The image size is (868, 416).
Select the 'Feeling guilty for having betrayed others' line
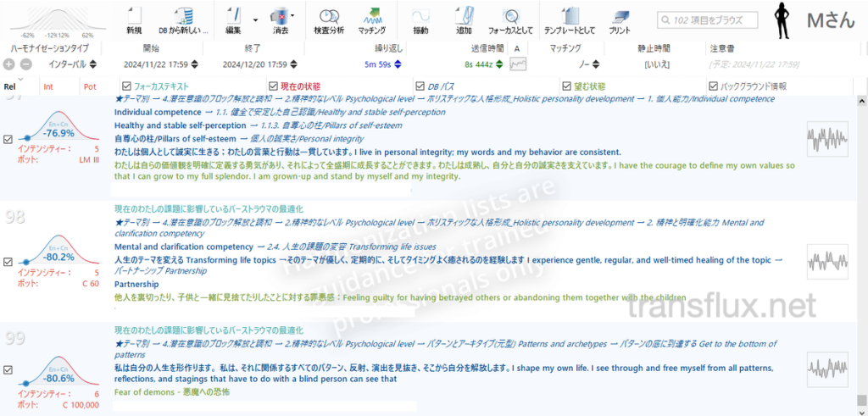400,297
